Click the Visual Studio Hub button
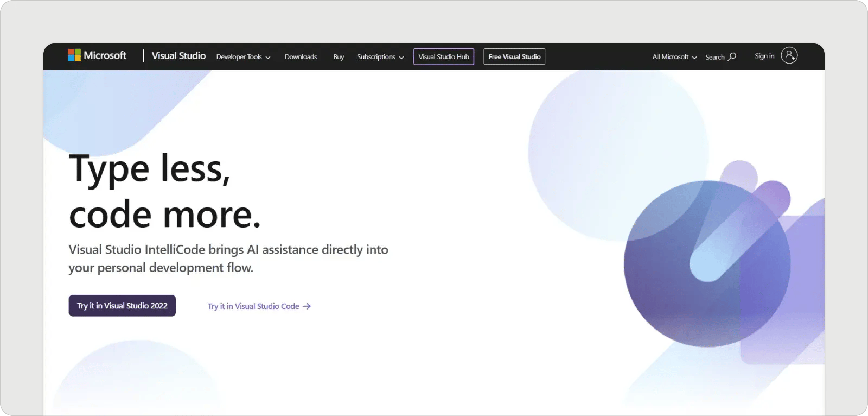The image size is (868, 416). 444,57
